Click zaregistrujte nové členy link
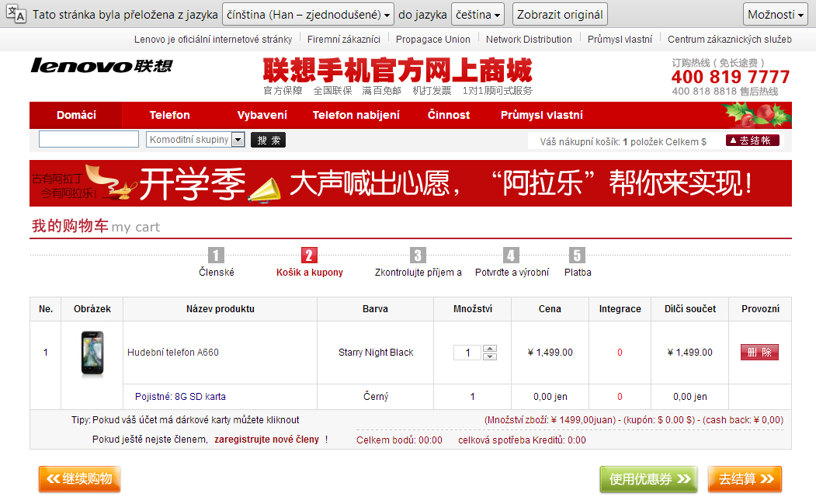The height and width of the screenshot is (504, 816). coord(266,440)
